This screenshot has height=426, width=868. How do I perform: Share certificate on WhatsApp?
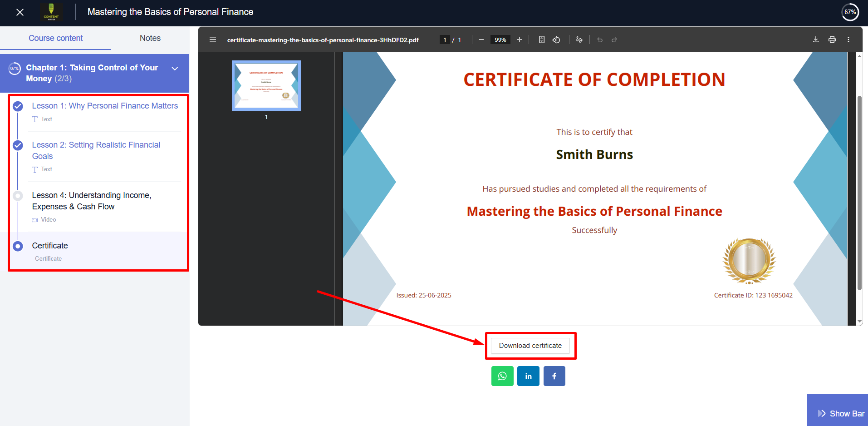(x=502, y=376)
